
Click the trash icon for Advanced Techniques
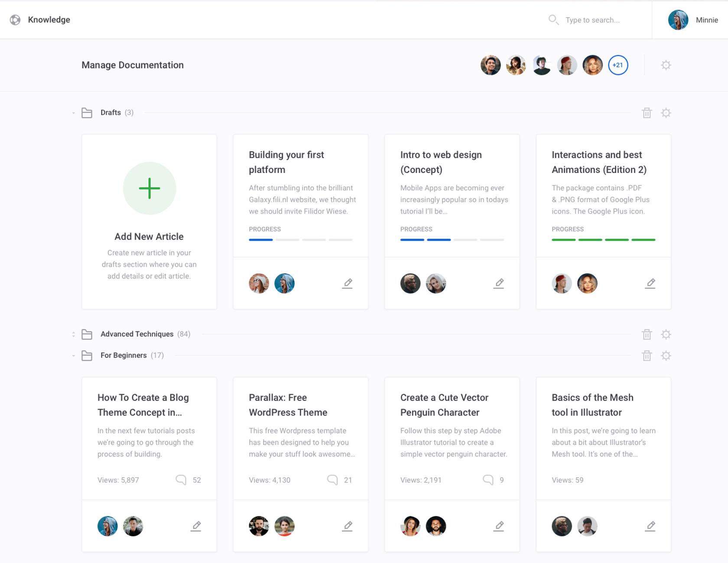pyautogui.click(x=647, y=334)
